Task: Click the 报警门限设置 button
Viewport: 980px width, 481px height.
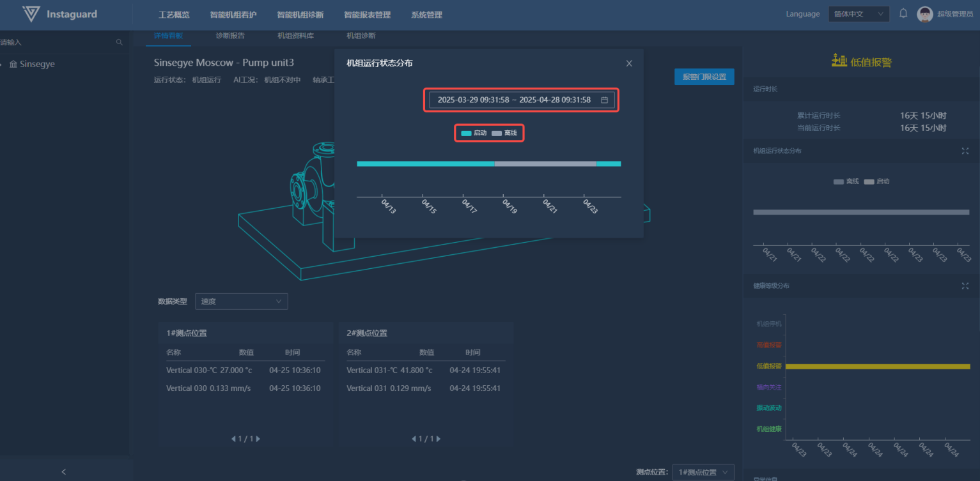Action: [x=704, y=77]
